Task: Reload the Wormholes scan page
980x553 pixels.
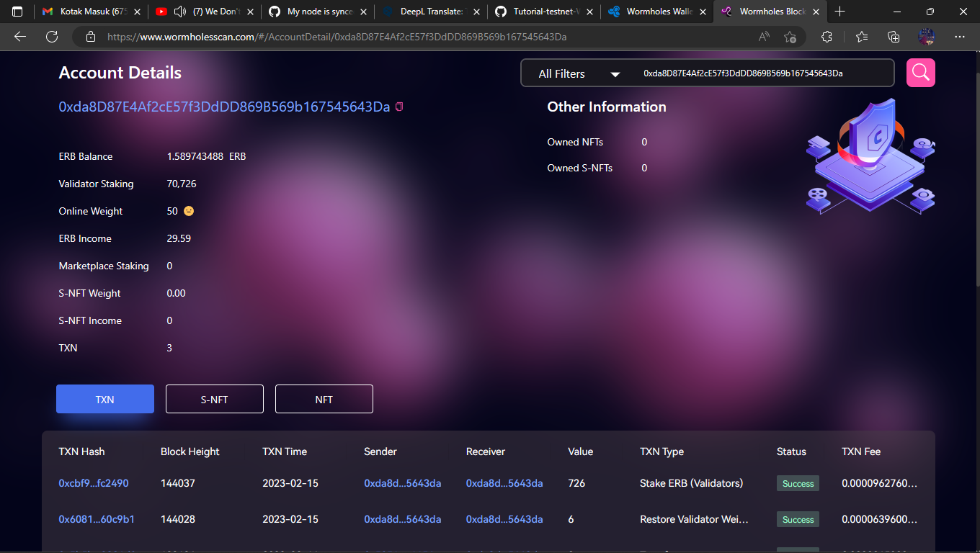Action: [51, 36]
